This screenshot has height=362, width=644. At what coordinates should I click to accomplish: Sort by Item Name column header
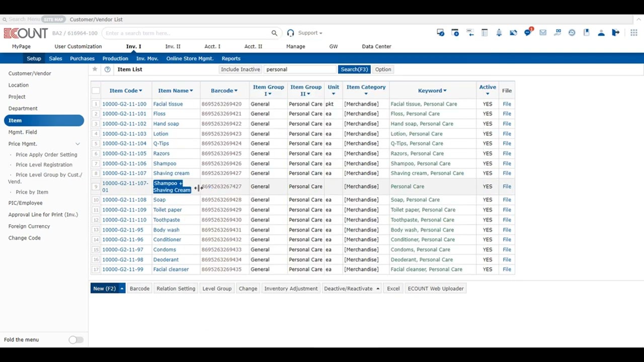tap(175, 90)
